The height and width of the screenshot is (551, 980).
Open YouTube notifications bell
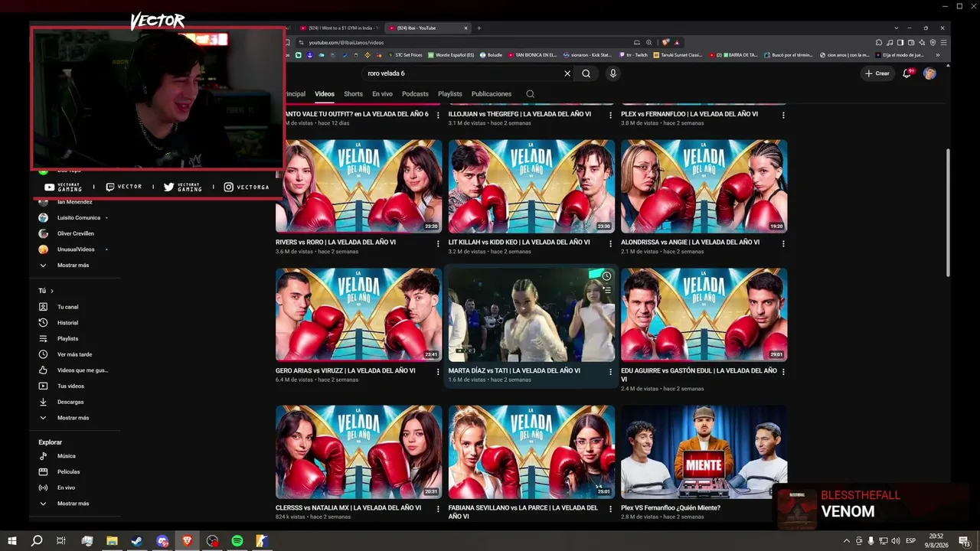[x=907, y=73]
